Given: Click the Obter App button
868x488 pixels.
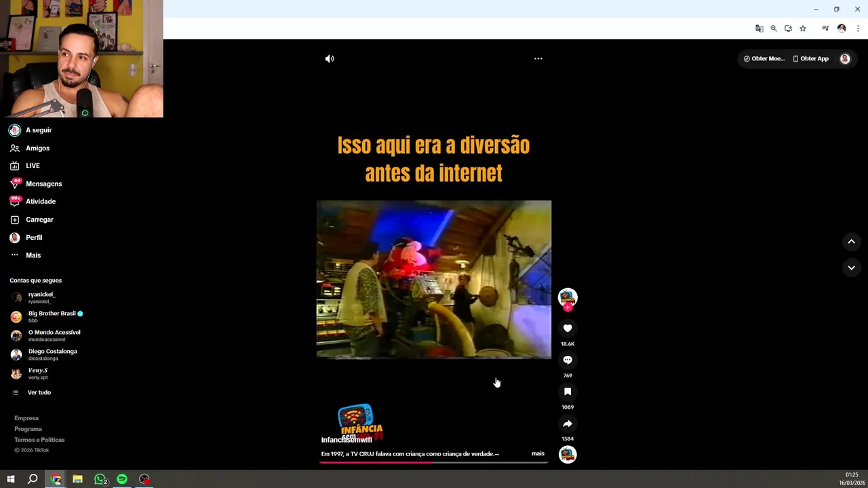Looking at the screenshot, I should (x=811, y=59).
